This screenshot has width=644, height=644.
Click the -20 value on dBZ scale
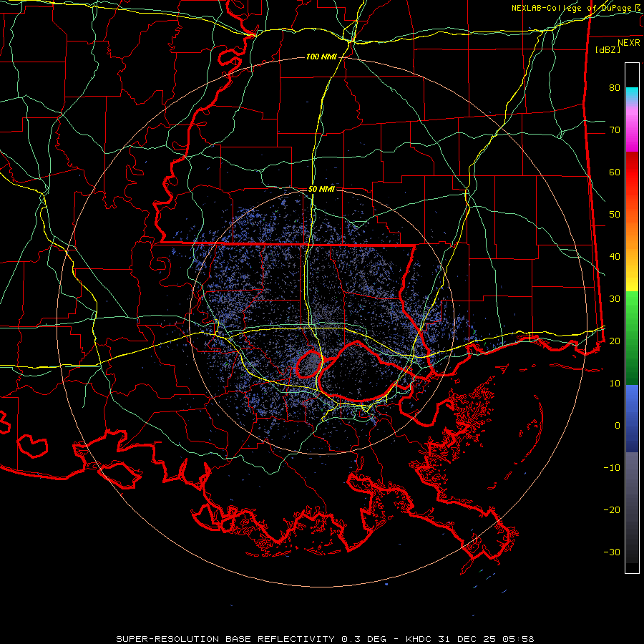click(x=612, y=509)
